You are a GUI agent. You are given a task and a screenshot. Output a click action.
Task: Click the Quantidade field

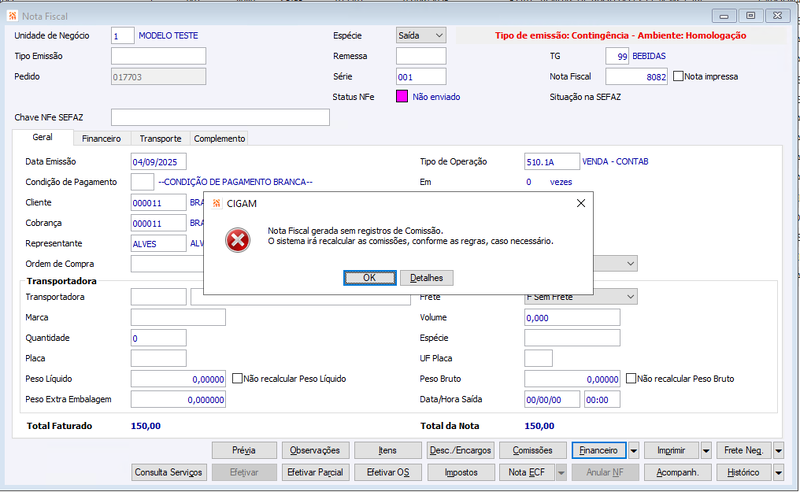pyautogui.click(x=159, y=338)
